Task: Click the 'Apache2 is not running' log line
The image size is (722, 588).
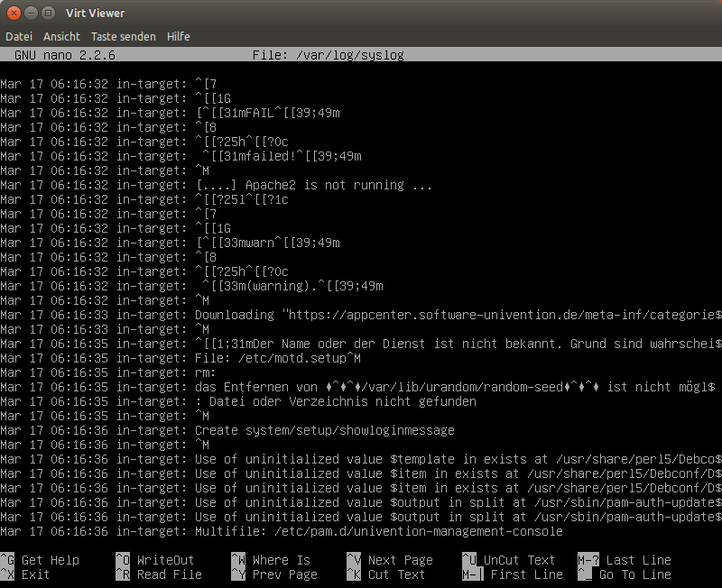Action: [x=313, y=185]
